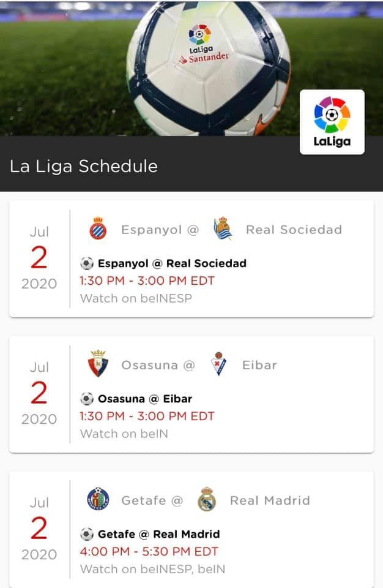Select the 'Watch on beINESP' text
This screenshot has height=588, width=383.
coord(136,298)
